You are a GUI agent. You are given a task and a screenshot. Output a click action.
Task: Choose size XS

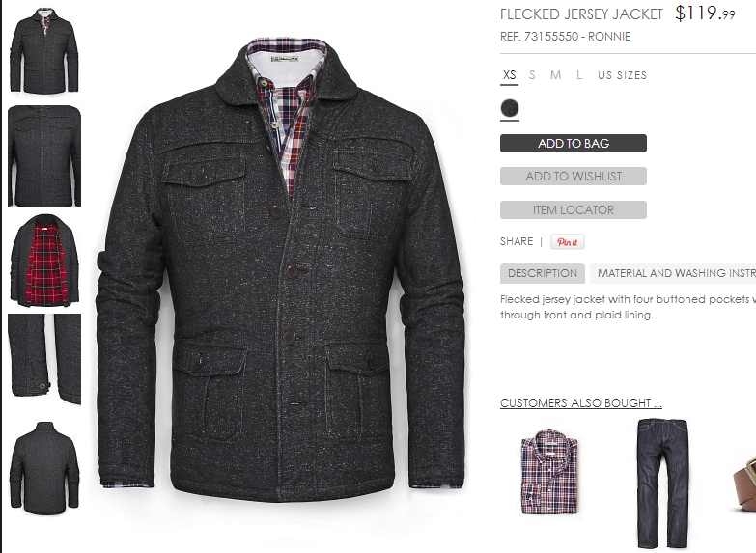pos(509,75)
